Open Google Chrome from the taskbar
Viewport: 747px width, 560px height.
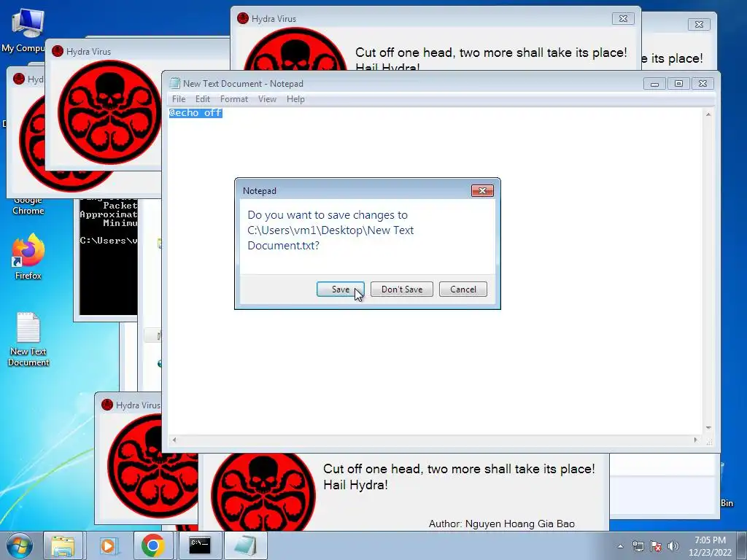[x=152, y=545]
